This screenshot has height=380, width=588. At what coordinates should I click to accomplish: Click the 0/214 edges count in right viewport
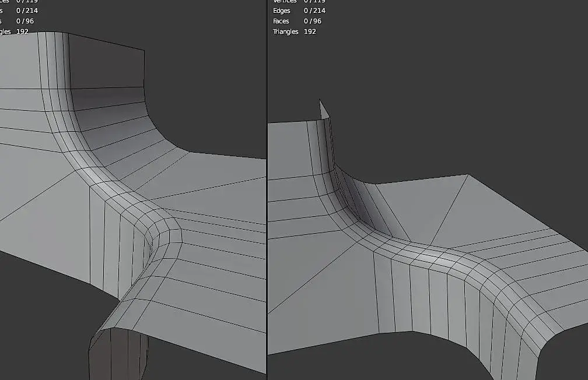tap(314, 10)
